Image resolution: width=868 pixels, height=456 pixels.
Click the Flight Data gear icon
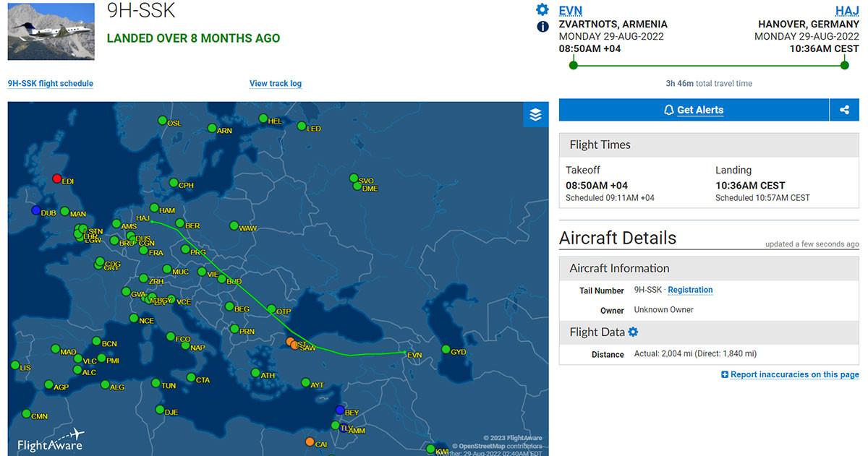[634, 332]
